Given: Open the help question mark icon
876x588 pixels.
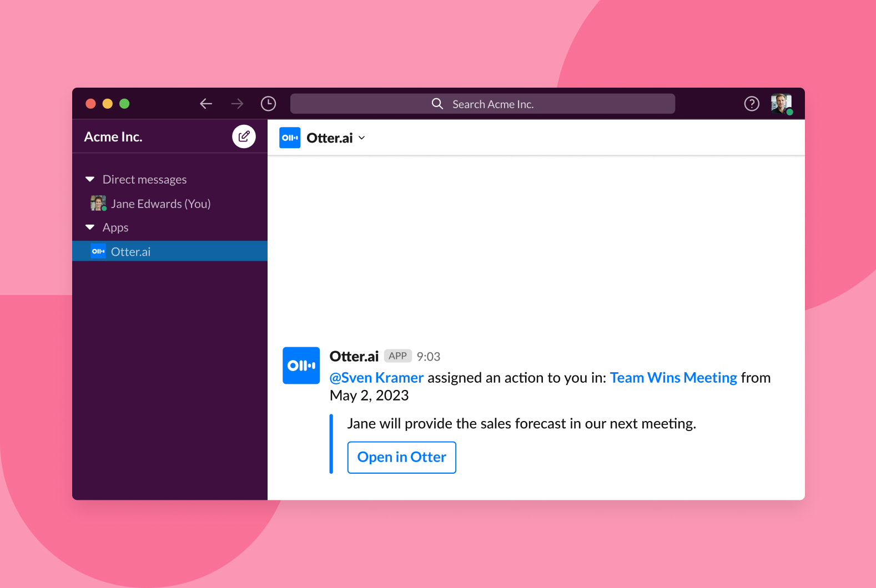Looking at the screenshot, I should [x=752, y=104].
